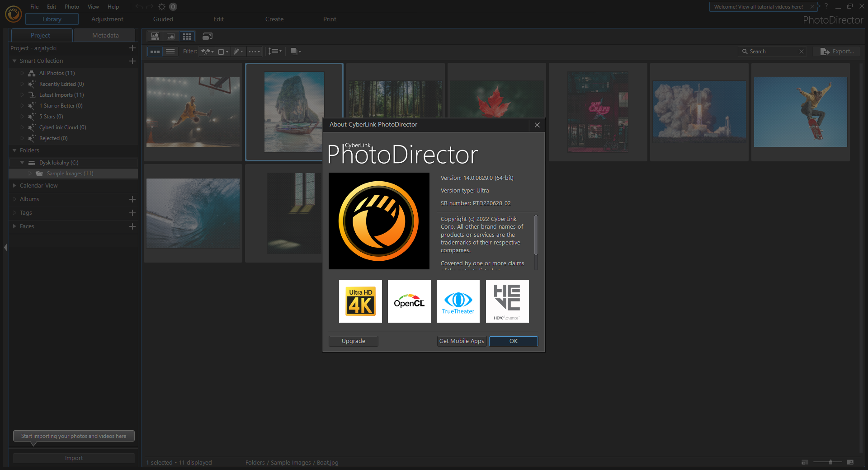Image resolution: width=868 pixels, height=470 pixels.
Task: Dismiss the tutorial videos welcome tooltip
Action: point(812,7)
